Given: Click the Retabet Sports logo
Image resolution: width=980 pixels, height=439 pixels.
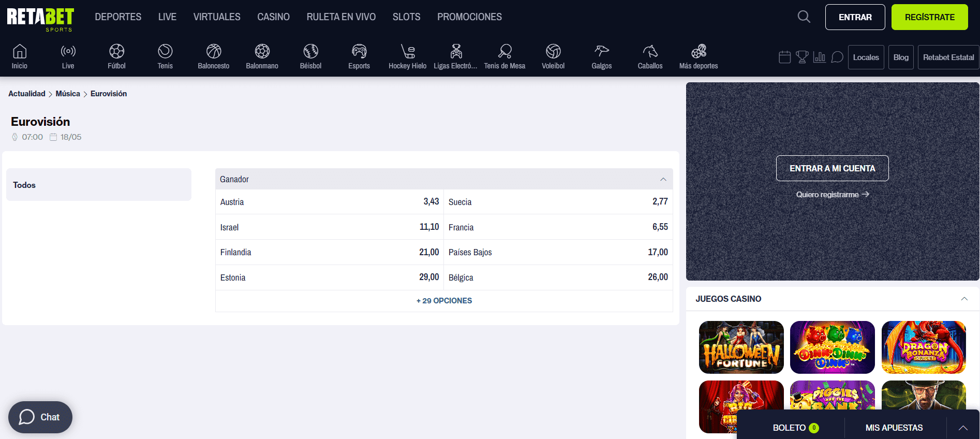Looking at the screenshot, I should point(40,20).
